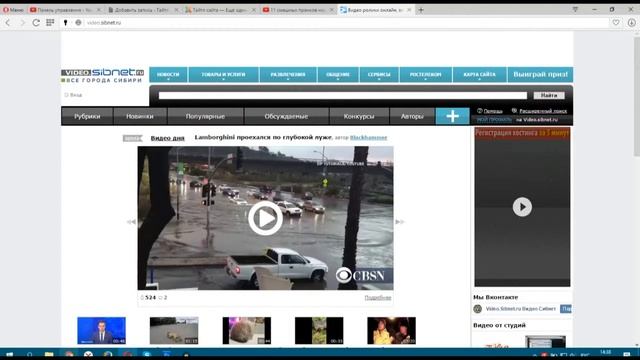Screen dimensions: 640x360
Task: Click Подробнее link under video
Action: point(378,298)
